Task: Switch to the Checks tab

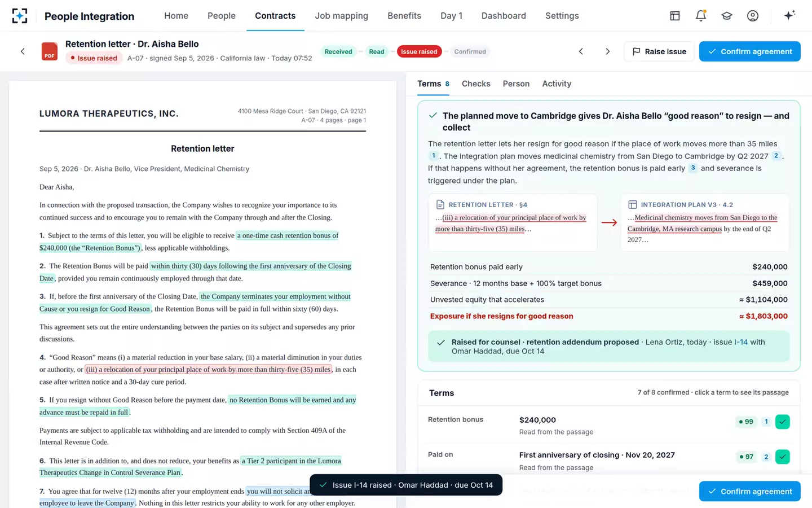Action: [x=476, y=84]
